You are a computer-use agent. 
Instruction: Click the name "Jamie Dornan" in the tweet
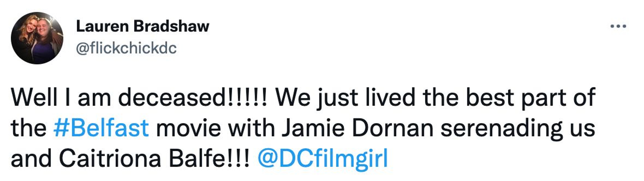(357, 128)
